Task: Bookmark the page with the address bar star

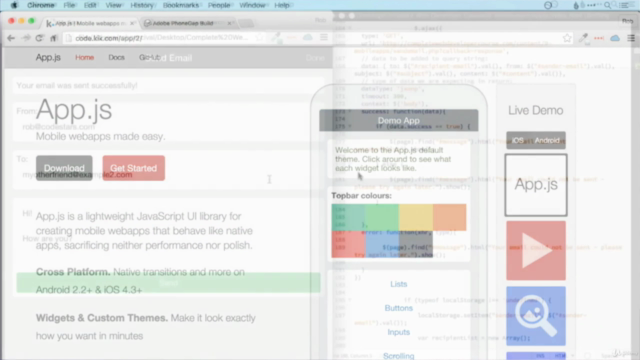Action: [260, 38]
